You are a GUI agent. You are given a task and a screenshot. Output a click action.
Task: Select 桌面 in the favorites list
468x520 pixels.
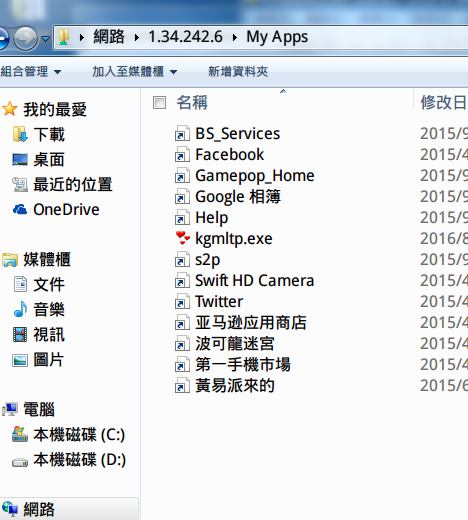coord(49,159)
